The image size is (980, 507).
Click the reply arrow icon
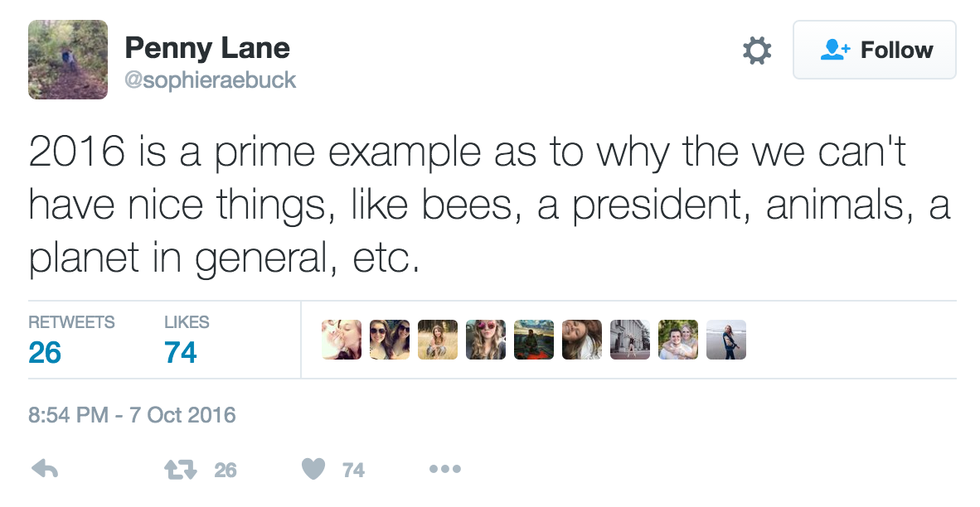point(45,468)
